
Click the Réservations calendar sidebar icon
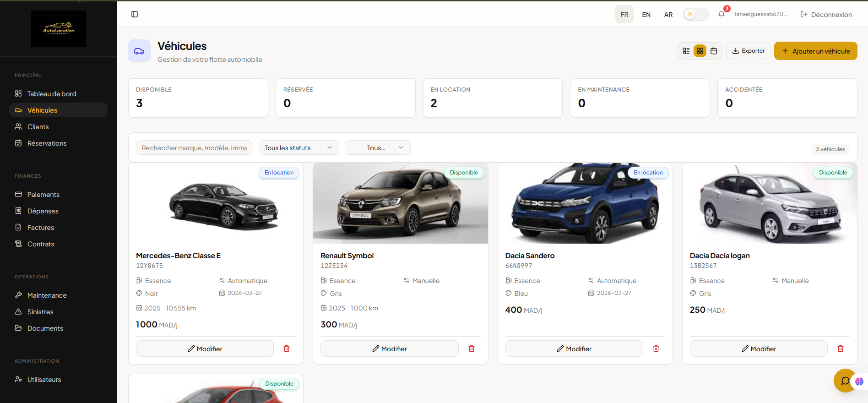(18, 143)
